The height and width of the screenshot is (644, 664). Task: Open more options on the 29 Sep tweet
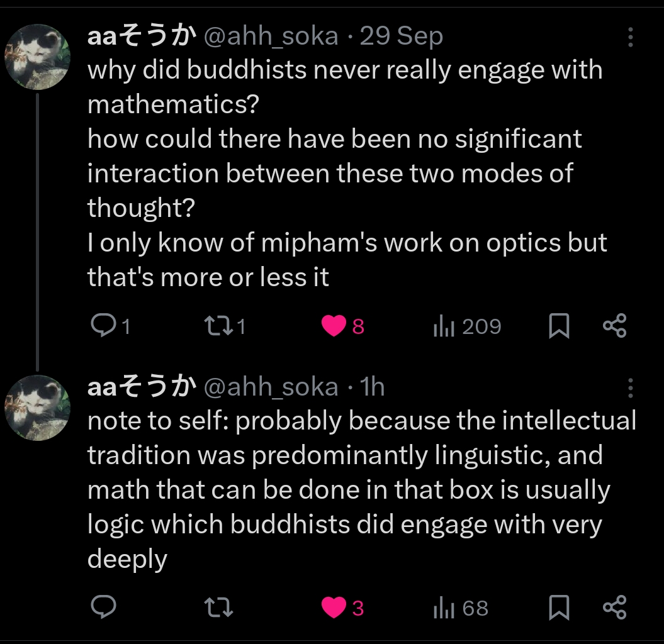pyautogui.click(x=630, y=38)
